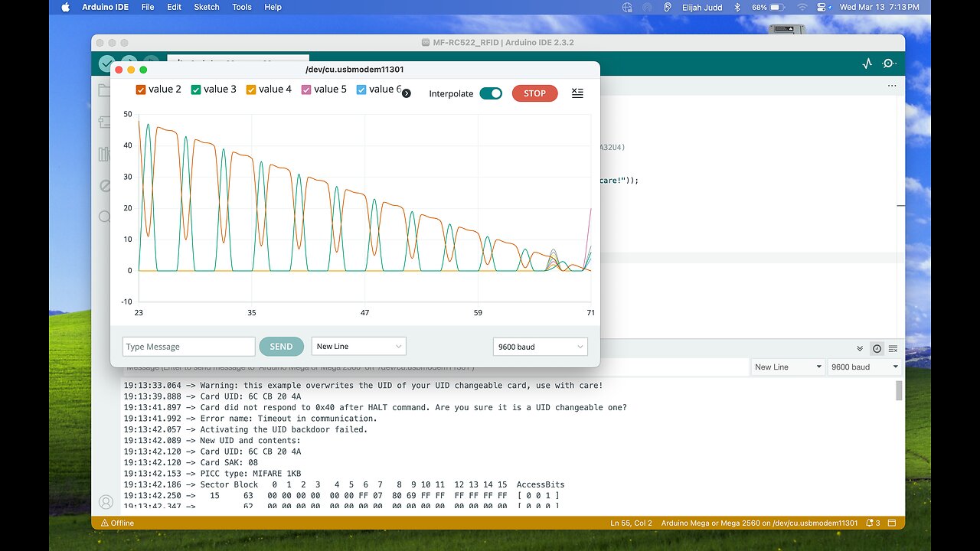The image size is (980, 551).
Task: Open the File menu
Action: coord(148,7)
